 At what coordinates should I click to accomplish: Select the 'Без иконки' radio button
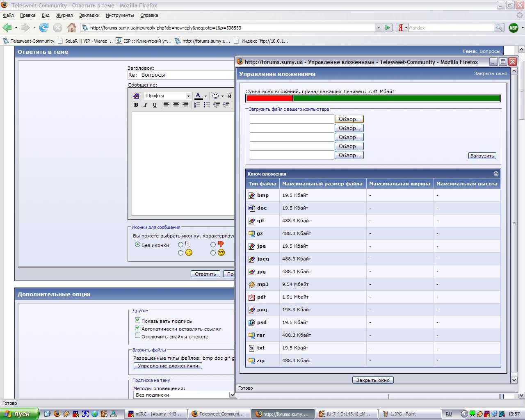pyautogui.click(x=137, y=244)
